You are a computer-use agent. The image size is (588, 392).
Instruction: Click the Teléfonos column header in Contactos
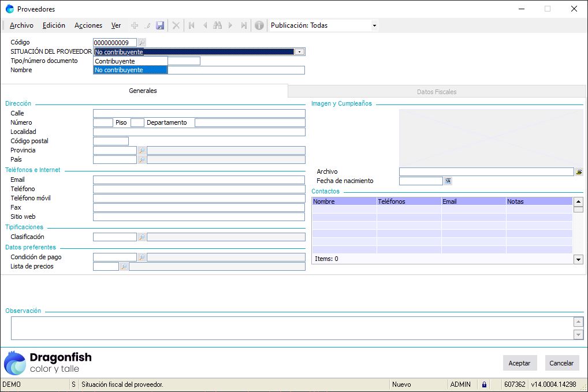(409, 201)
